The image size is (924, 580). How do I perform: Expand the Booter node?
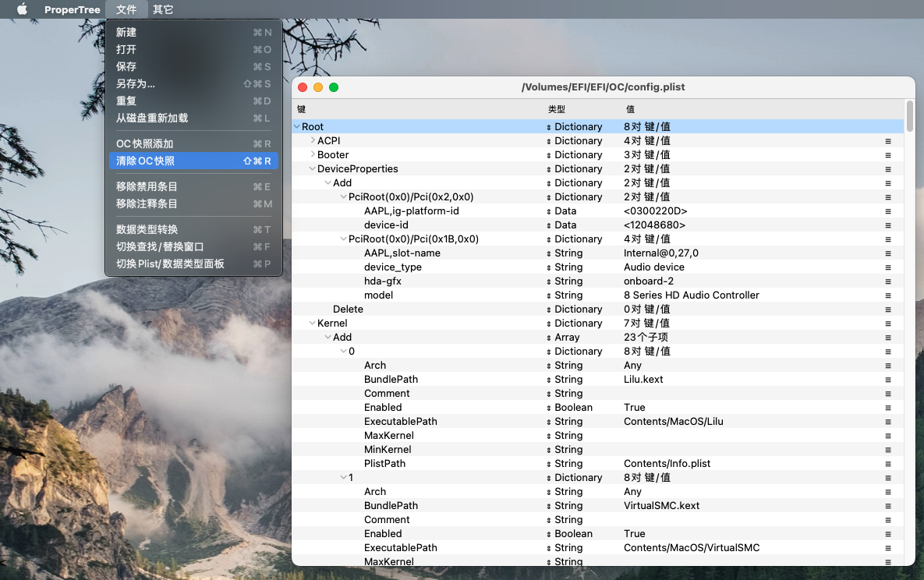tap(313, 154)
